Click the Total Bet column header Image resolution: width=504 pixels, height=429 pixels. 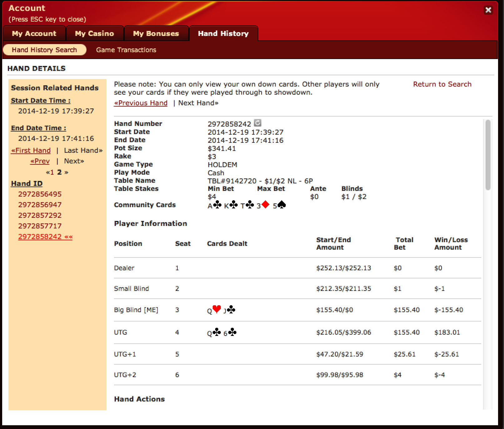[x=403, y=244]
